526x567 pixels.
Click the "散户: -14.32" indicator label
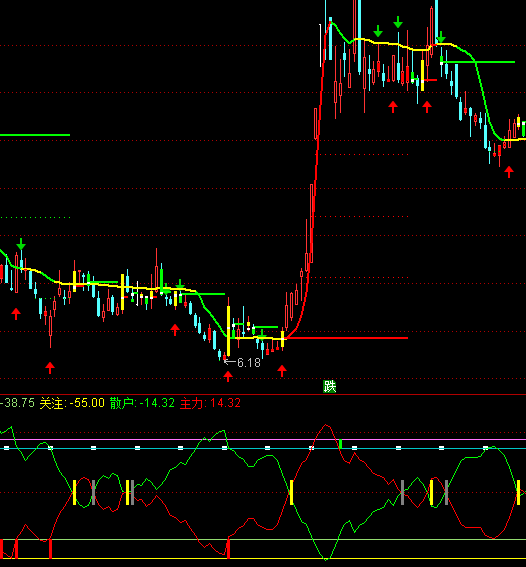[142, 403]
